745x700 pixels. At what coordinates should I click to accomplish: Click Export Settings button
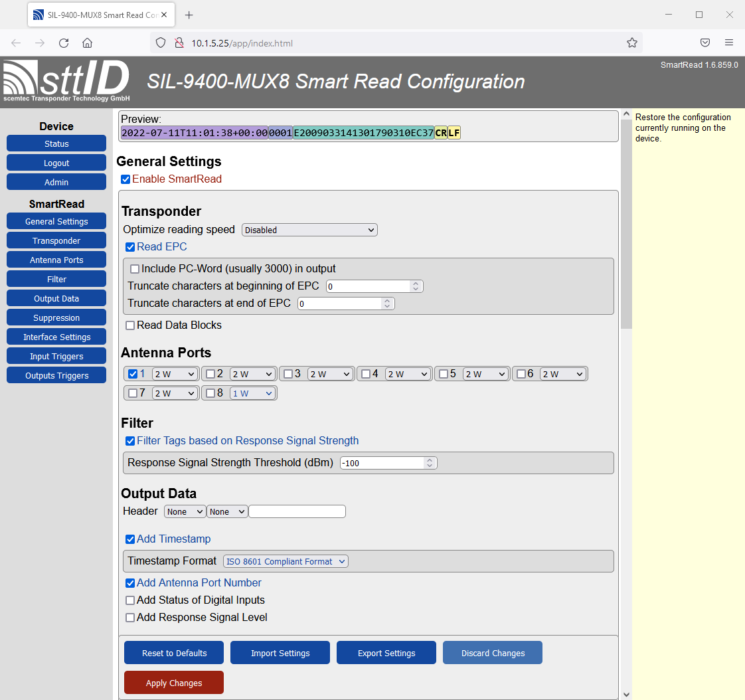(x=386, y=653)
